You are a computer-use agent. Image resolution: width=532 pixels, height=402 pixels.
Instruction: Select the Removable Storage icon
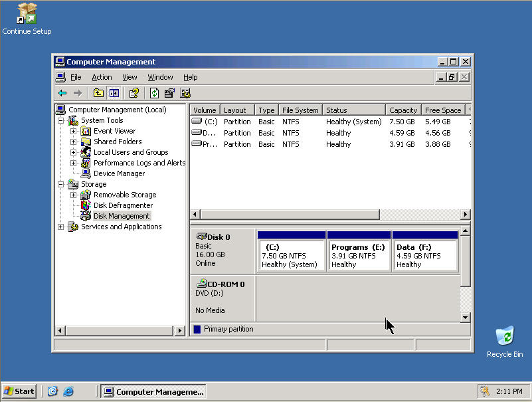click(86, 195)
